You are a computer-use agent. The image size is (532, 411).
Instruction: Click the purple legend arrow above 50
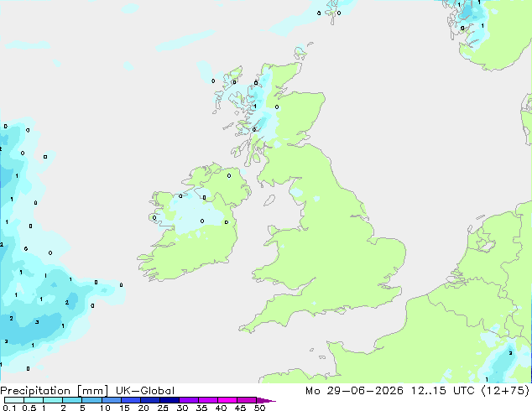tap(266, 400)
